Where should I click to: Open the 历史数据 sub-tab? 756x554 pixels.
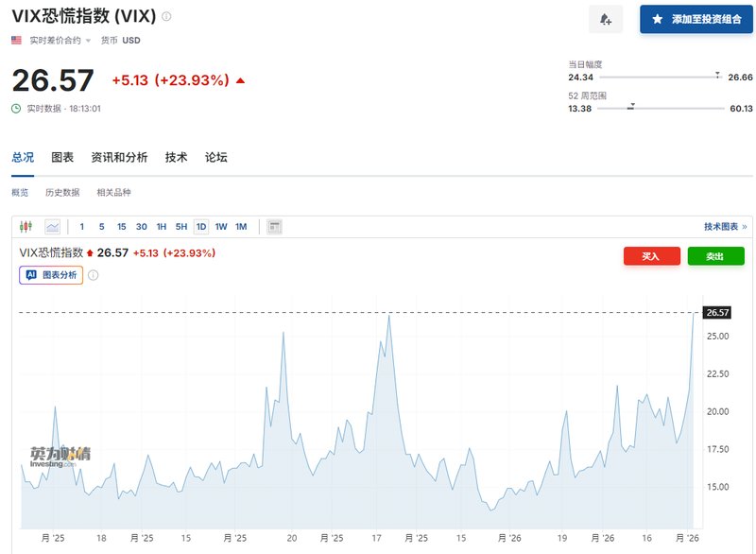pos(62,193)
